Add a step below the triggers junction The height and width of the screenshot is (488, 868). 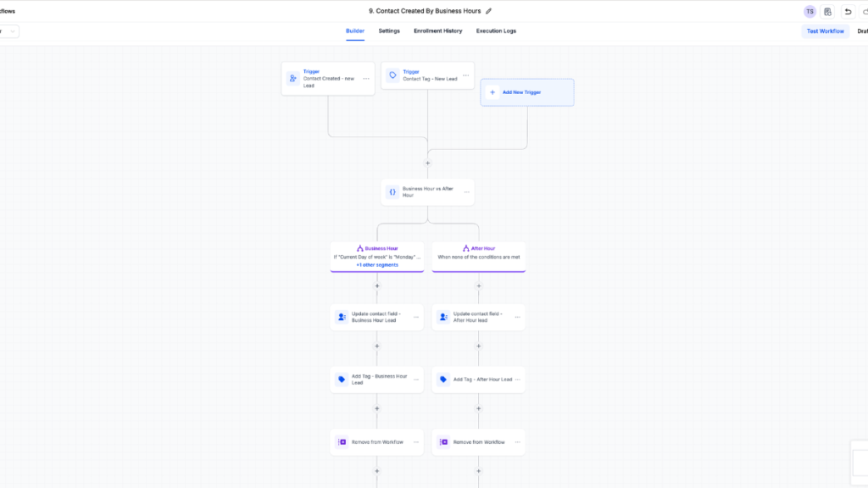(428, 163)
